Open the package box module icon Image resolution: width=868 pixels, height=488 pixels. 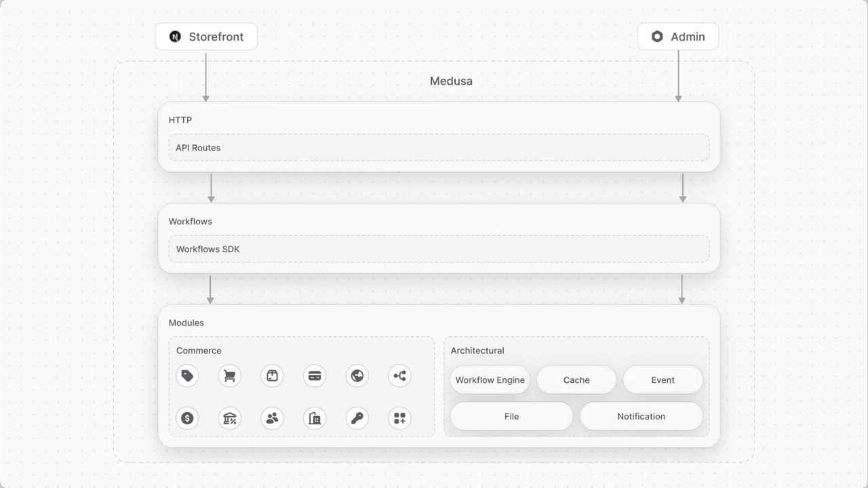pyautogui.click(x=272, y=376)
